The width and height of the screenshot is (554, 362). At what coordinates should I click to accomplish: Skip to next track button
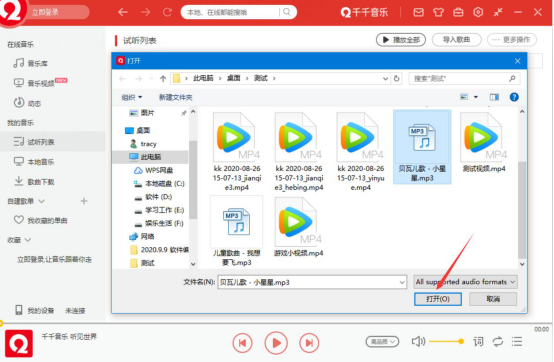[x=309, y=343]
